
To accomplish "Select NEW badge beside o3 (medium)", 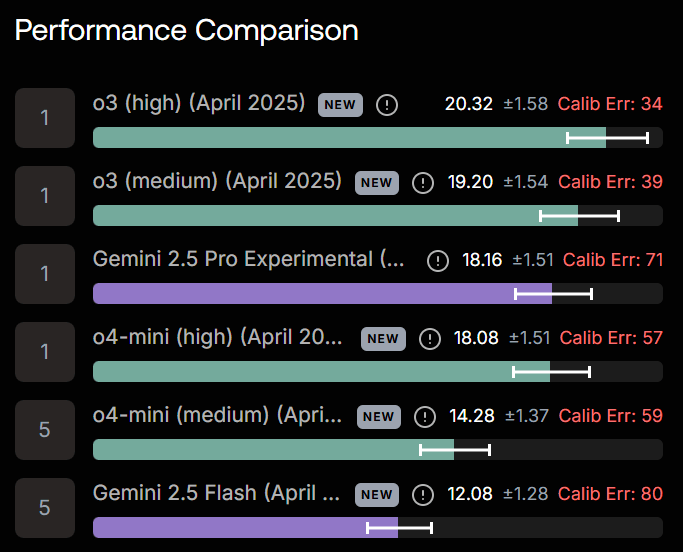I will click(377, 183).
